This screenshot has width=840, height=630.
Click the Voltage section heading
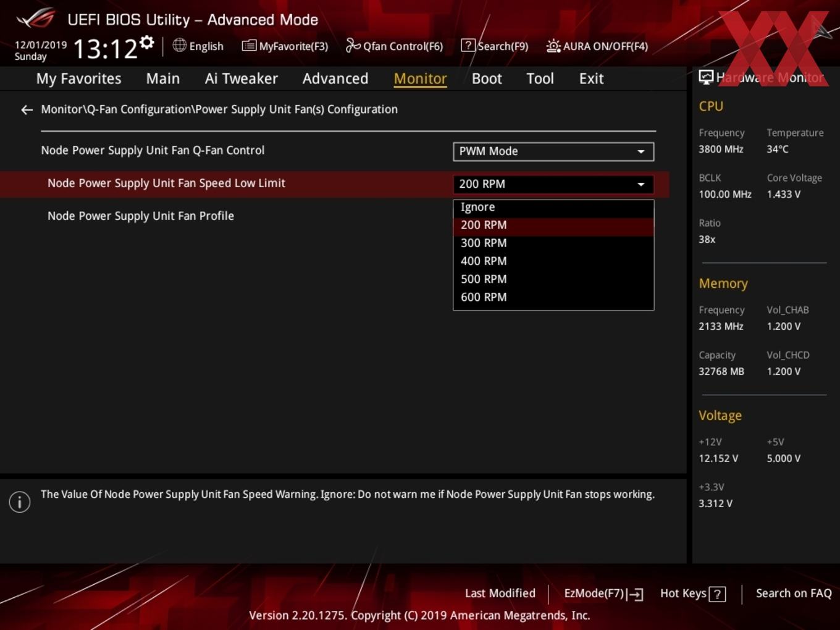pos(720,416)
